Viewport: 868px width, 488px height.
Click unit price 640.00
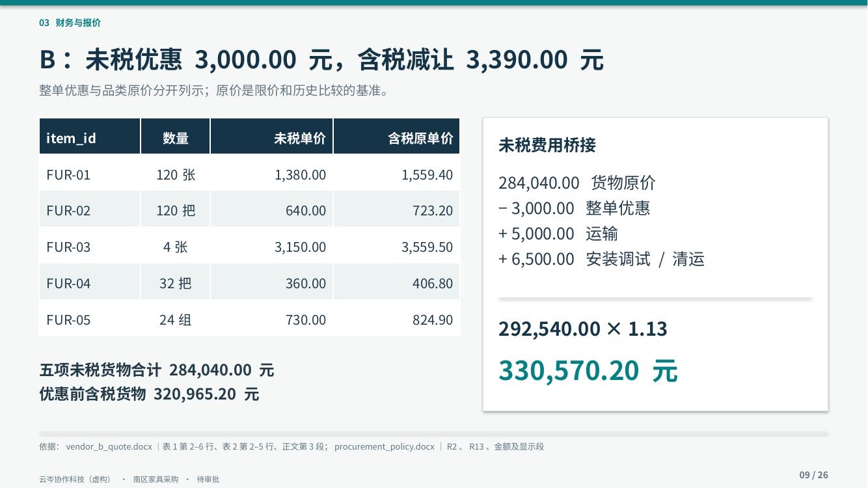coord(306,210)
